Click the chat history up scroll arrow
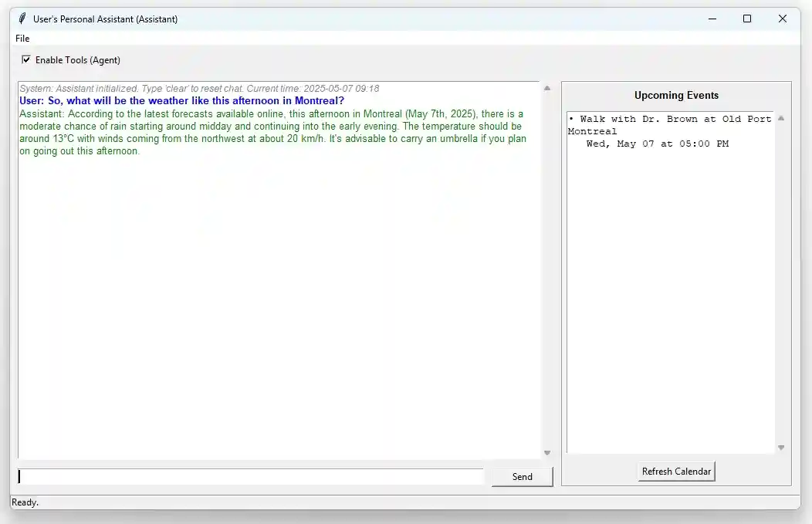This screenshot has width=812, height=524. (547, 86)
